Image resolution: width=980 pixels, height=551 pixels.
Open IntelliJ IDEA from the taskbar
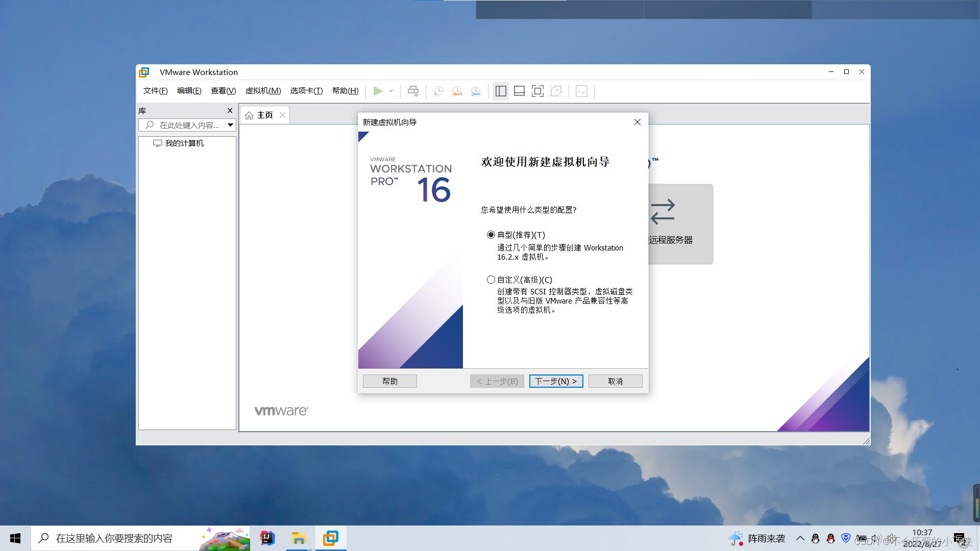coord(267,538)
